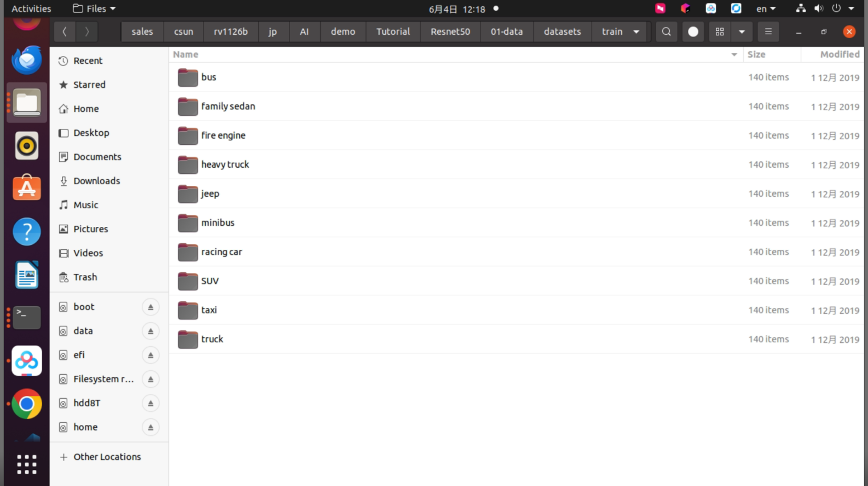Eject the home volume
This screenshot has height=486, width=868.
[150, 427]
